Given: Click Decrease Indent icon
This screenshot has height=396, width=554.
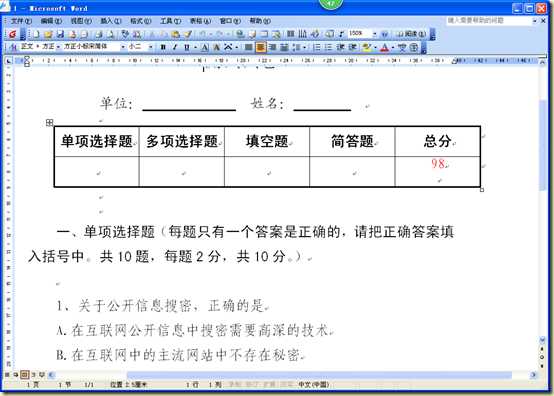Looking at the screenshot, I should (340, 47).
